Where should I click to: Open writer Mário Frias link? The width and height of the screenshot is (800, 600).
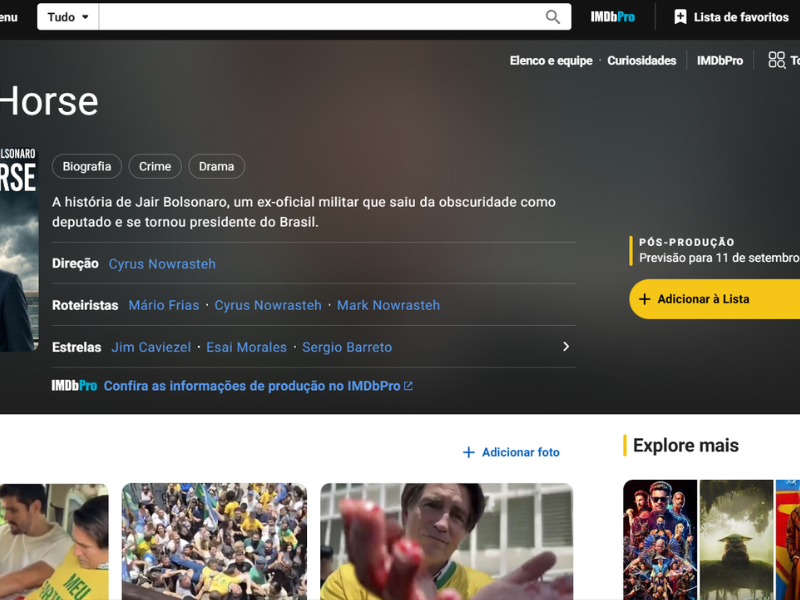click(164, 305)
